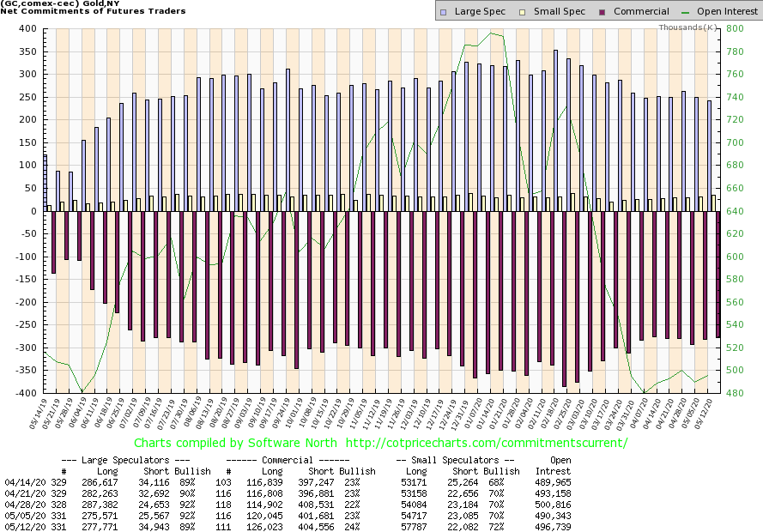Click the green Open Interest legend line

click(684, 12)
